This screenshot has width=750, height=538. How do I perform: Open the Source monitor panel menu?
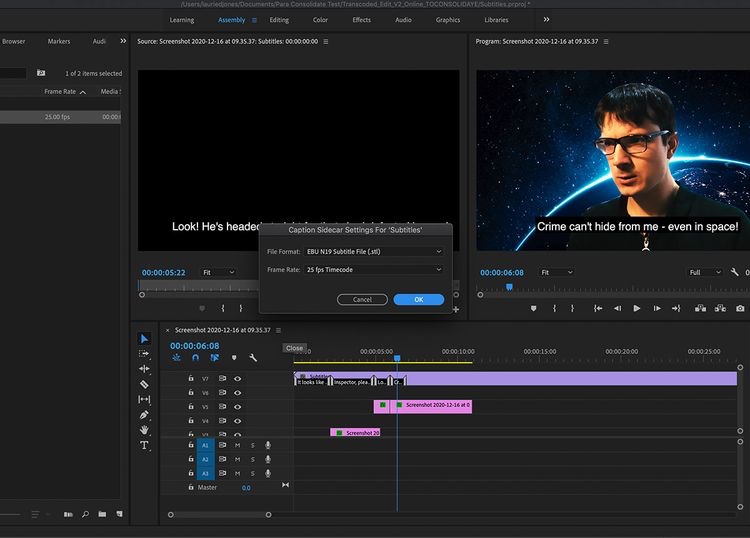coord(326,42)
